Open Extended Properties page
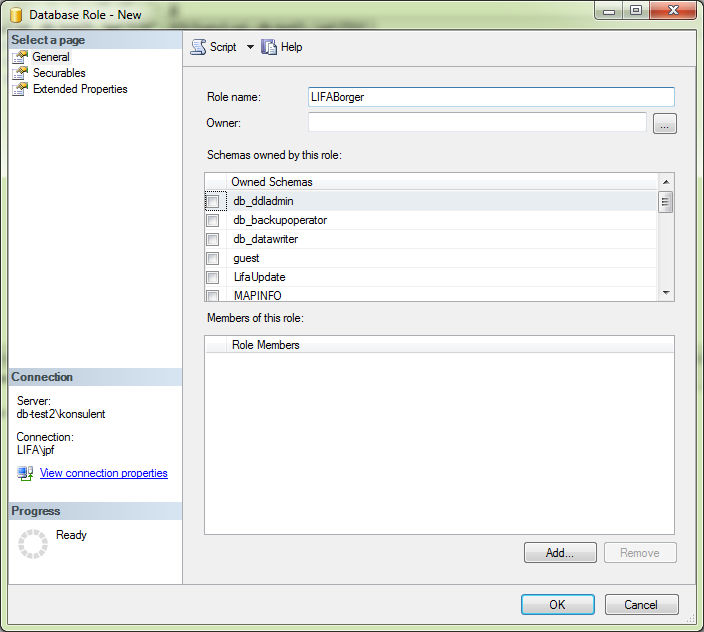 tap(80, 89)
